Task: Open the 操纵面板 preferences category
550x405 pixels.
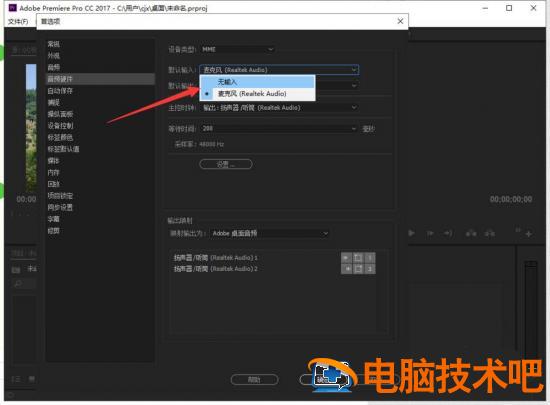Action: [x=60, y=114]
